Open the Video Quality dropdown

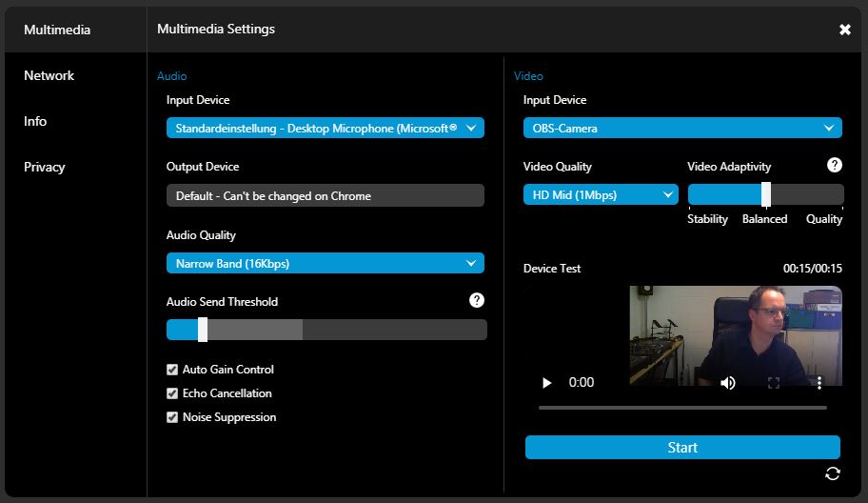pyautogui.click(x=600, y=194)
